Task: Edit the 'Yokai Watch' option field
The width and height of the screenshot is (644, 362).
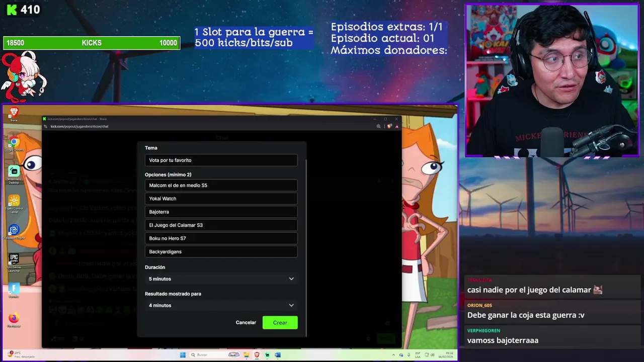Action: (x=221, y=199)
